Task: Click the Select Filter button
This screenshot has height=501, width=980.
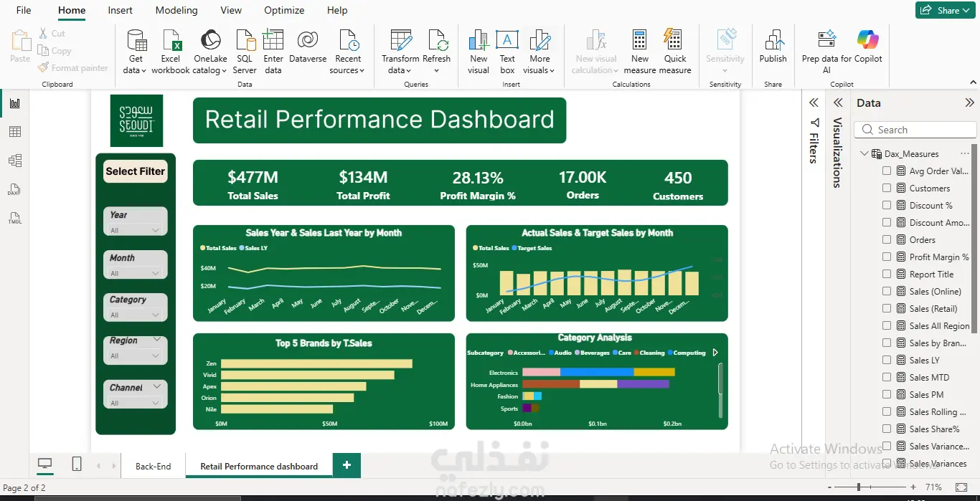Action: point(136,171)
